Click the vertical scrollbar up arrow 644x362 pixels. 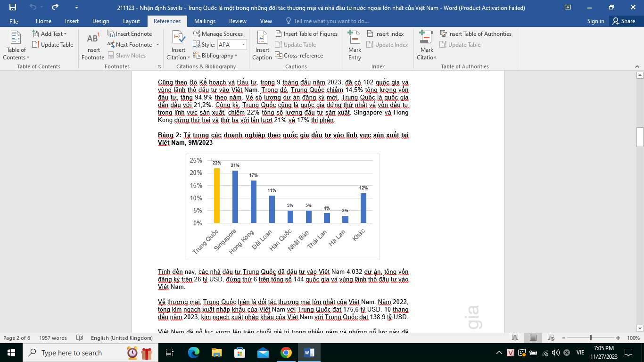[x=640, y=74]
